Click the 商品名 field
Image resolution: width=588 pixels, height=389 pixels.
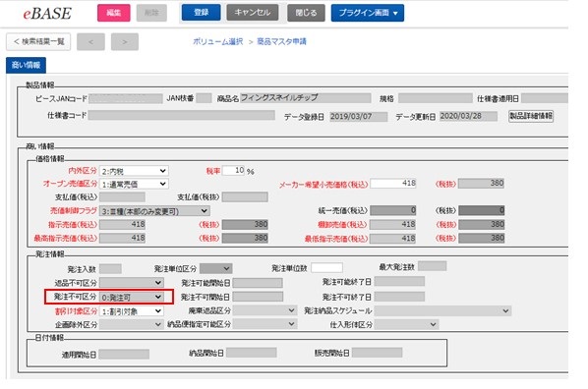click(305, 98)
